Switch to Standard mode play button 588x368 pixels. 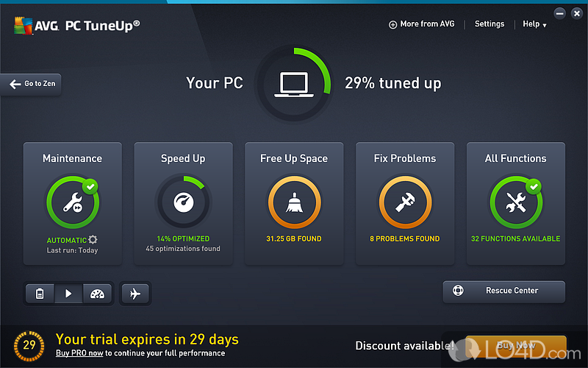coord(68,293)
